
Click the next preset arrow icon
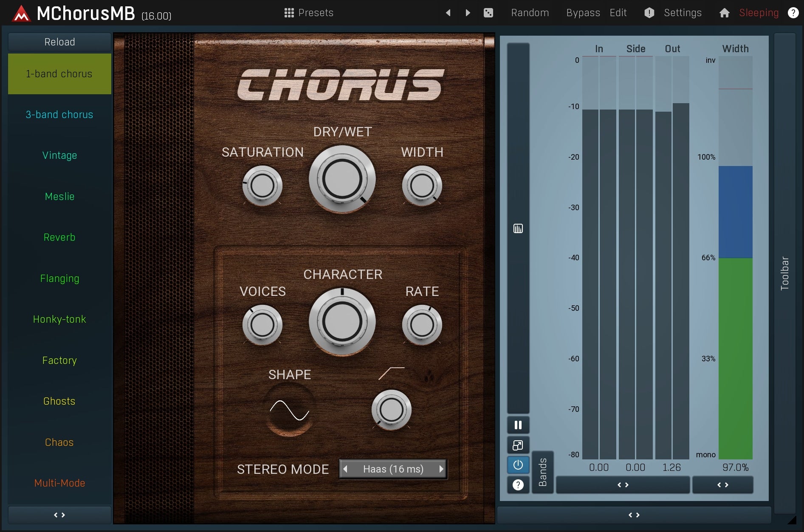coord(467,13)
